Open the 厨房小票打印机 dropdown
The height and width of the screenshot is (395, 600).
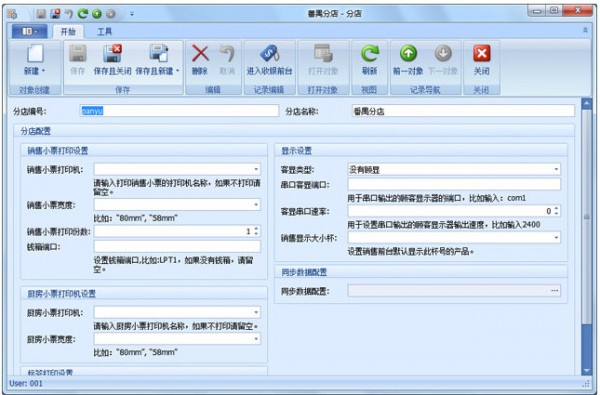point(256,312)
